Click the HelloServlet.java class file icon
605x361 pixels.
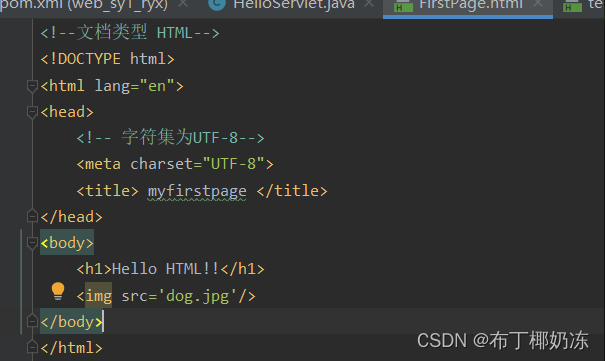(x=217, y=5)
